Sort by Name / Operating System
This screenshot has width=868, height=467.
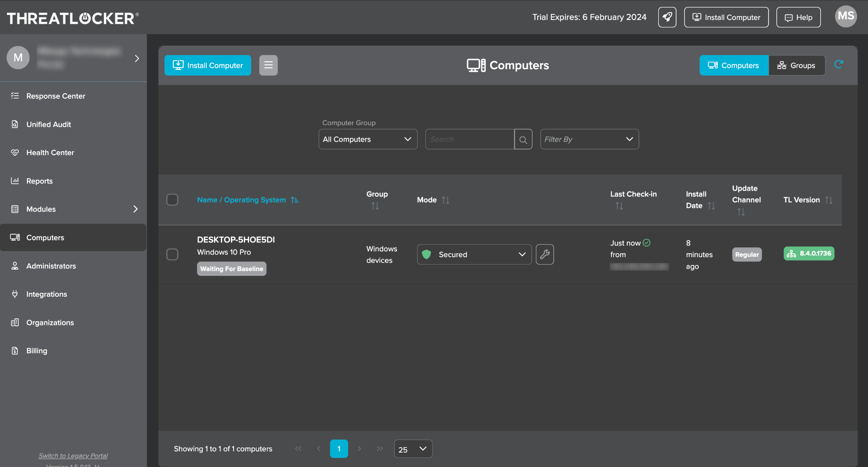pyautogui.click(x=248, y=200)
